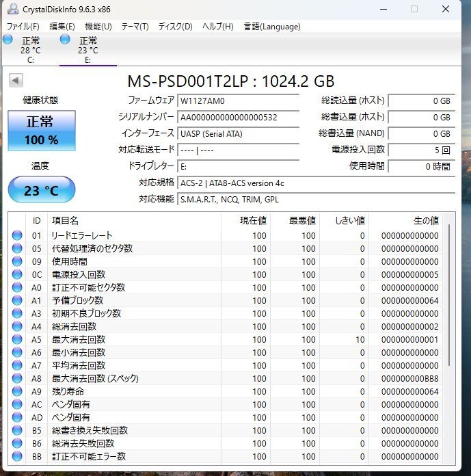
Task: Click status icon of row A4 総消去回数
Action: pos(17,326)
